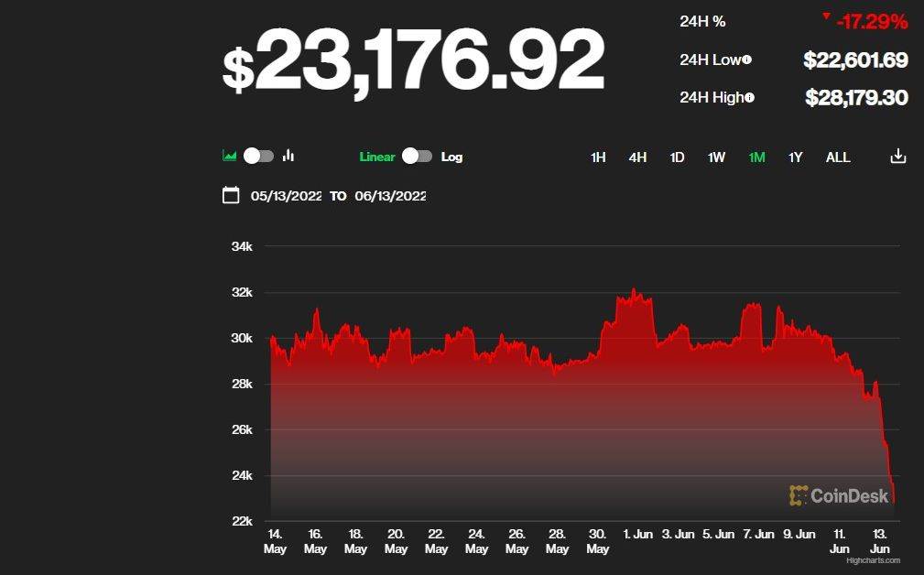Open the calendar date picker icon

[231, 195]
